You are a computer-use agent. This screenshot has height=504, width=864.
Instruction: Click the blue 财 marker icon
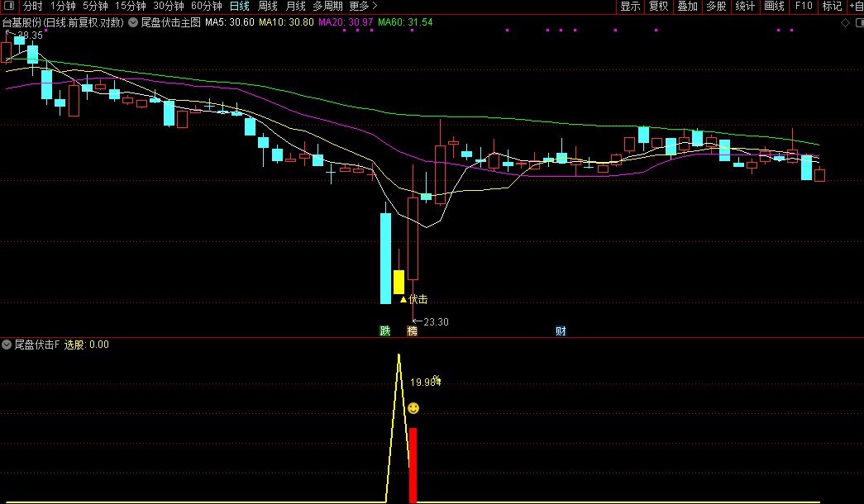[x=561, y=330]
